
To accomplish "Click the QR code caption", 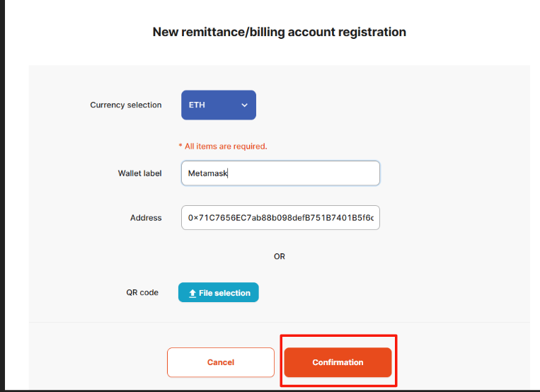I will (x=142, y=292).
